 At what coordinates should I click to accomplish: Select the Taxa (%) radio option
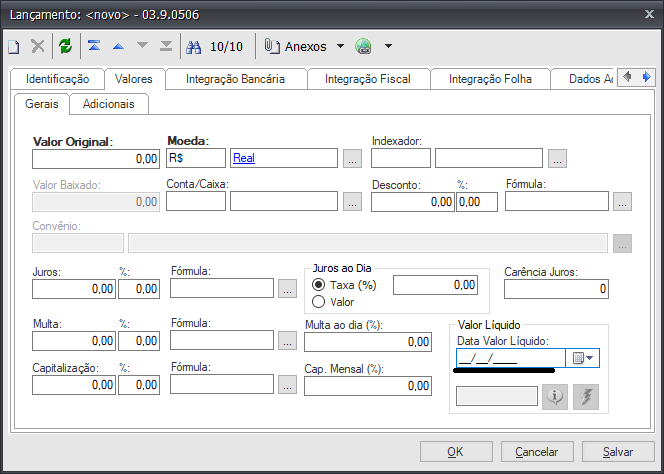pyautogui.click(x=318, y=285)
